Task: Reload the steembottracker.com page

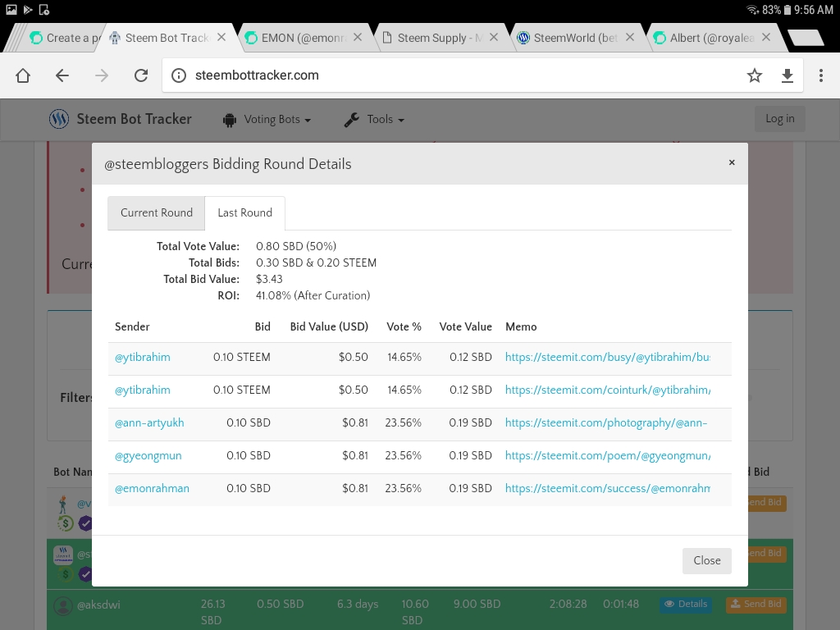Action: click(141, 75)
